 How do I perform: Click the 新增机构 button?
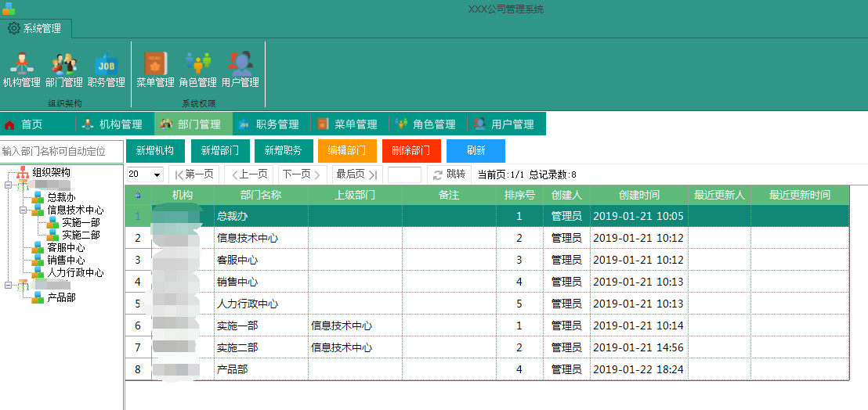[x=156, y=151]
